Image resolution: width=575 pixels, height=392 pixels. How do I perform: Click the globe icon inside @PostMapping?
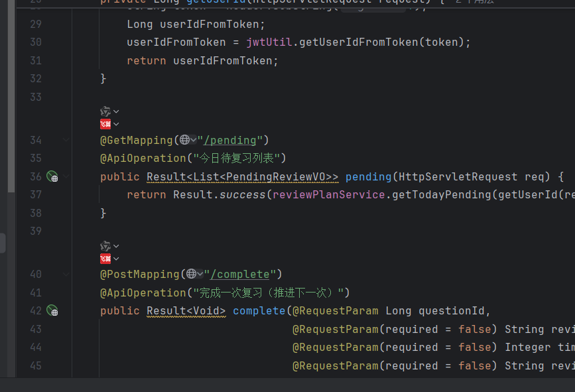(191, 274)
